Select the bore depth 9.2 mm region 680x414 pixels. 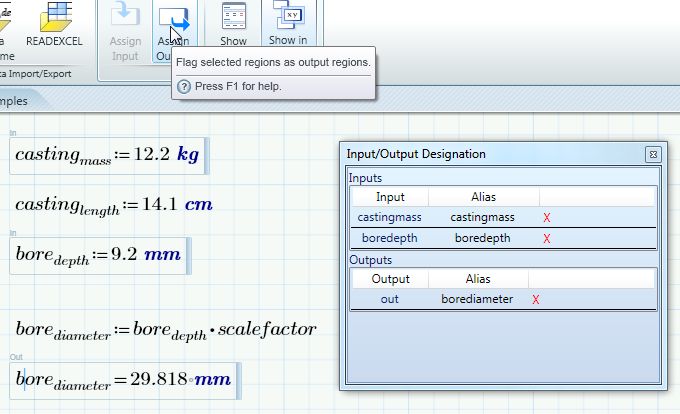click(100, 256)
